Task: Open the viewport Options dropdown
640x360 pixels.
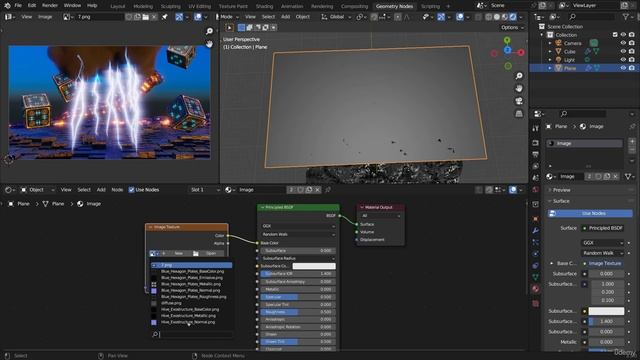Action: (x=511, y=28)
